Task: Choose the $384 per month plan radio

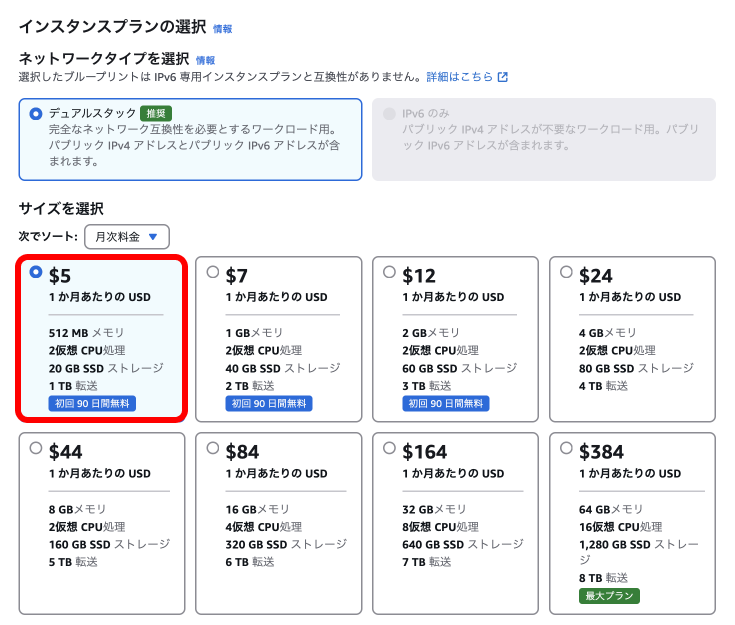Action: point(566,448)
